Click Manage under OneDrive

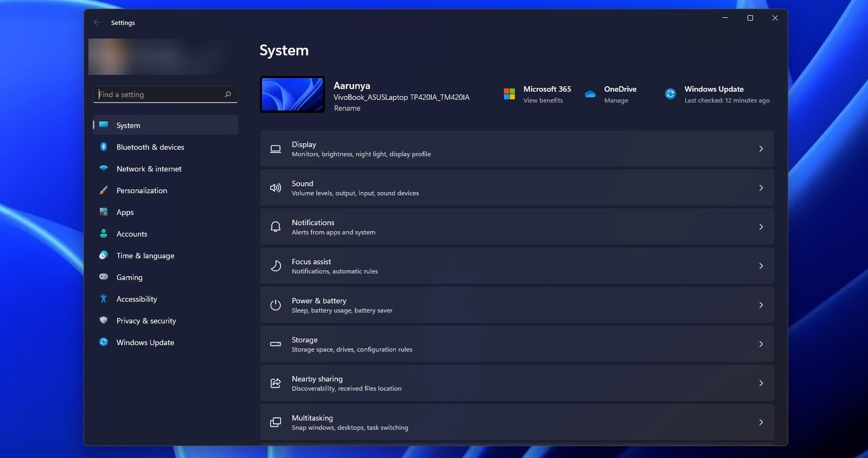coord(616,100)
